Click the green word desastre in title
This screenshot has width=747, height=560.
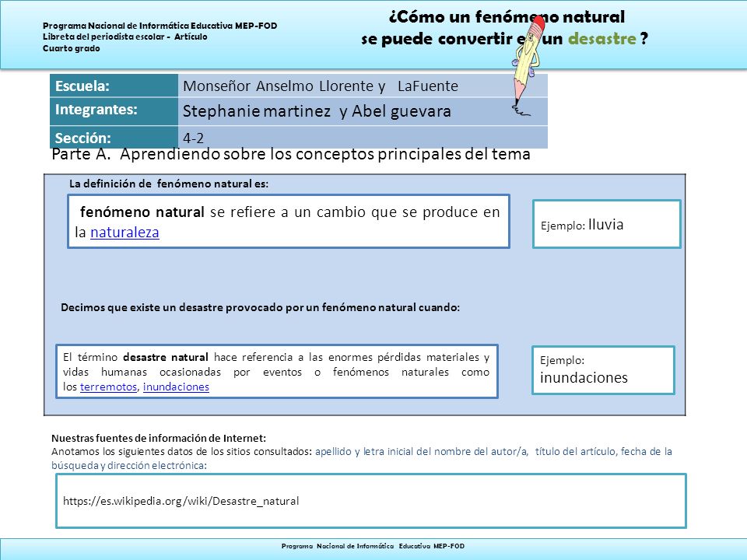(602, 39)
